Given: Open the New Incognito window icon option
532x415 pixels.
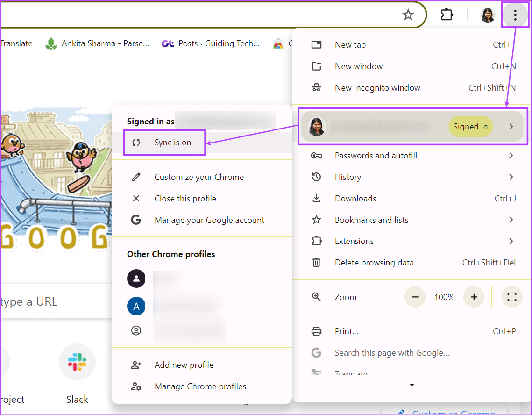Looking at the screenshot, I should (x=317, y=87).
